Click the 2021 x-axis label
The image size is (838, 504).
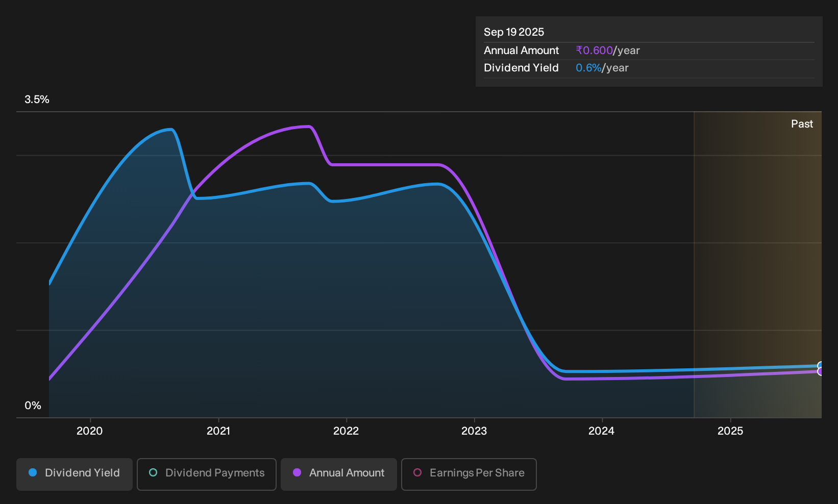[x=218, y=431]
